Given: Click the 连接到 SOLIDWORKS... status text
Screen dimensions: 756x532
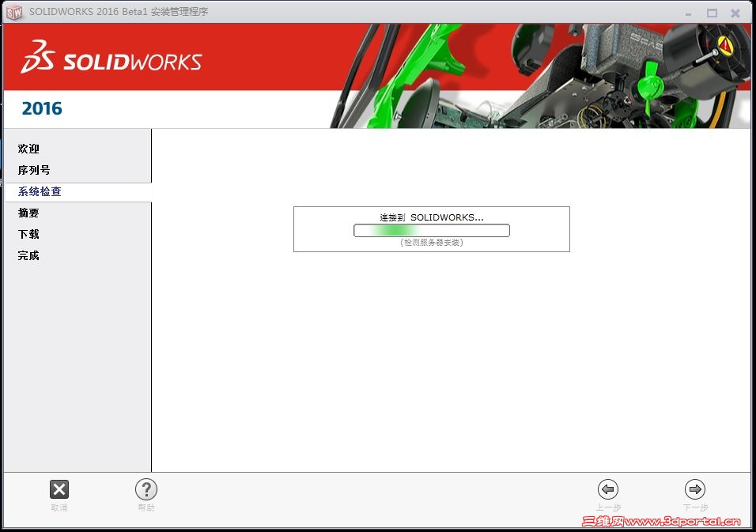Looking at the screenshot, I should 432,217.
